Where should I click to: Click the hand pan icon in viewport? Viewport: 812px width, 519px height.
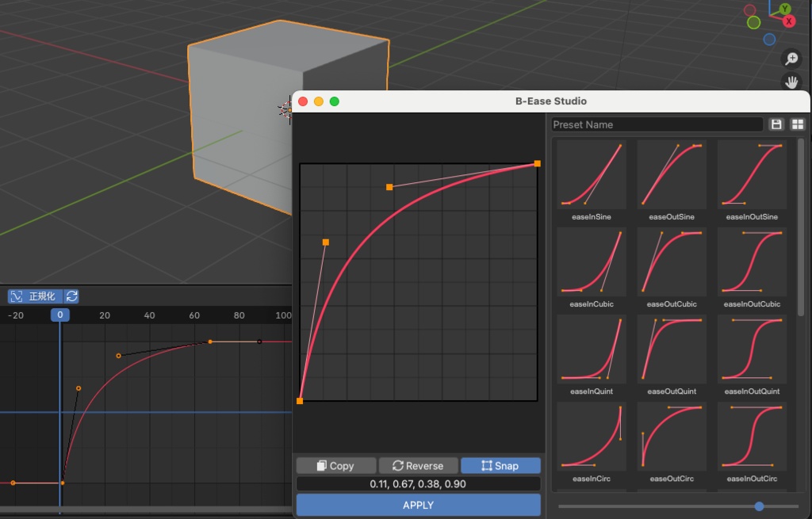791,82
